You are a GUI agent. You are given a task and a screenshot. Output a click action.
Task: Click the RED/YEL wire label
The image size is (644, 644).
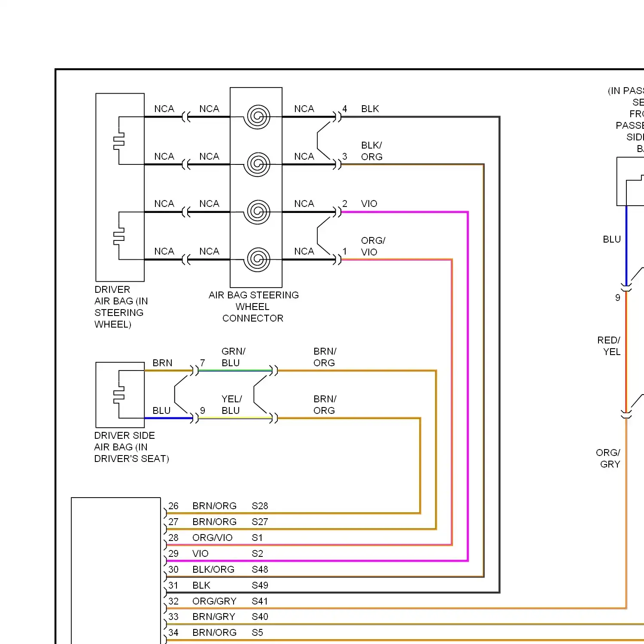[609, 346]
